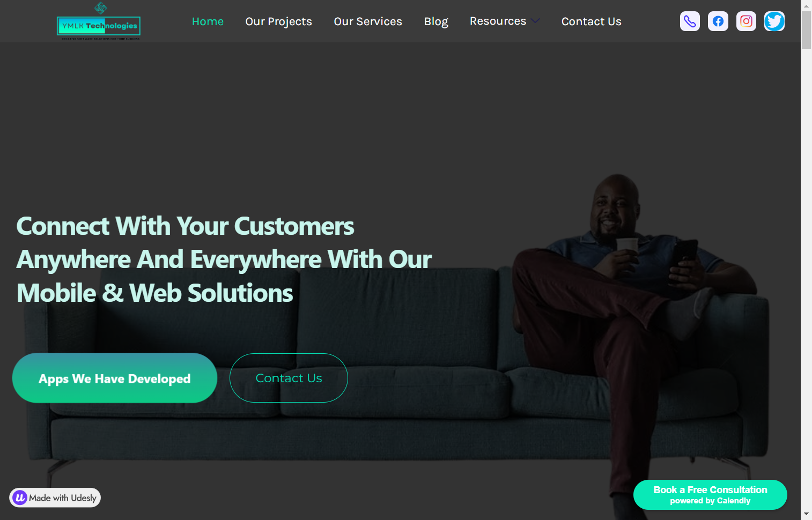Click the outlined Contact Us button
This screenshot has height=520, width=812.
coord(289,378)
